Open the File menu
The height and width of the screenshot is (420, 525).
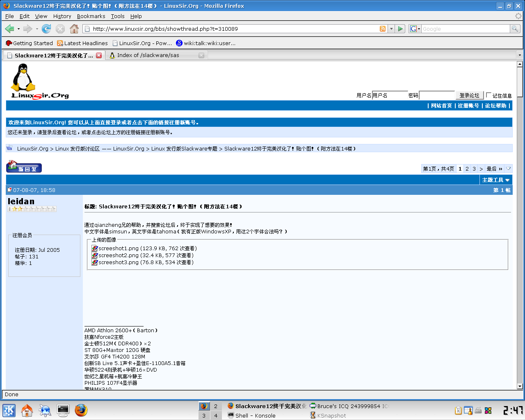[9, 16]
